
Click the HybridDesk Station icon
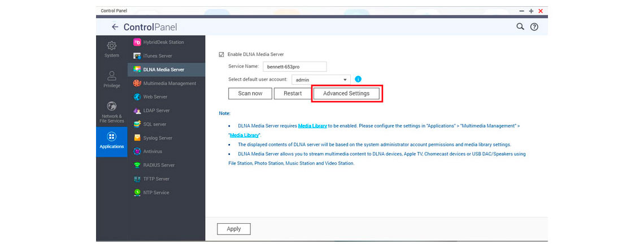(137, 42)
